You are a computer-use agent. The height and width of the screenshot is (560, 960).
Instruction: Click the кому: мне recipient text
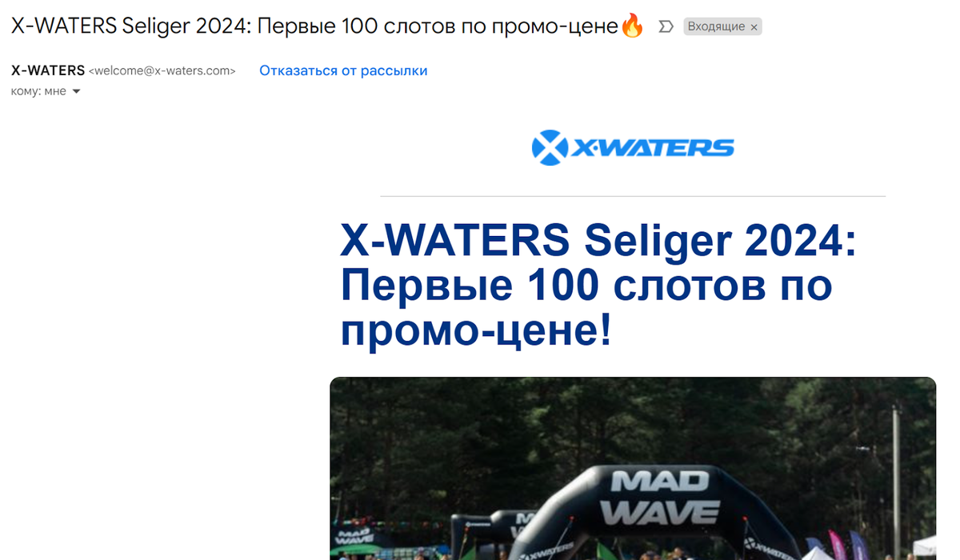[38, 91]
